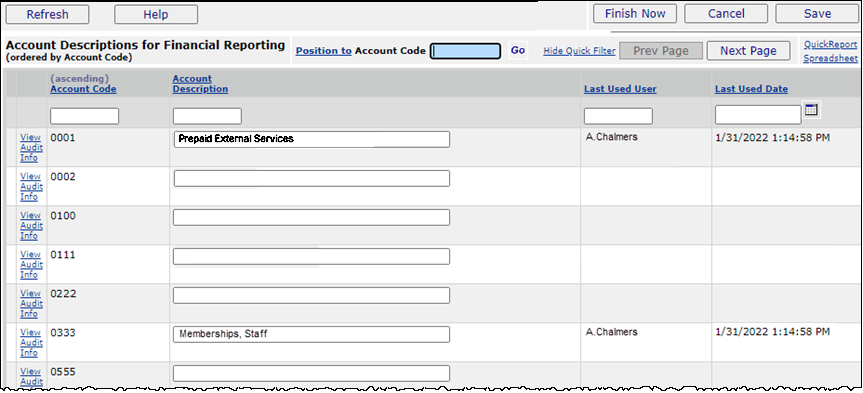The width and height of the screenshot is (863, 393).
Task: Click the Account Description quick filter box
Action: [207, 116]
